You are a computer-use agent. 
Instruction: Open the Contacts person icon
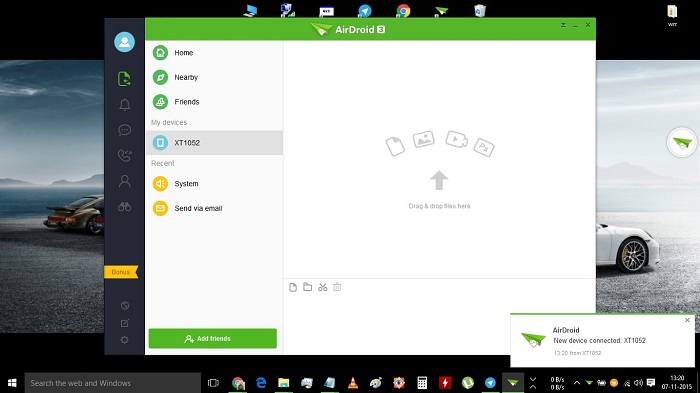point(125,181)
